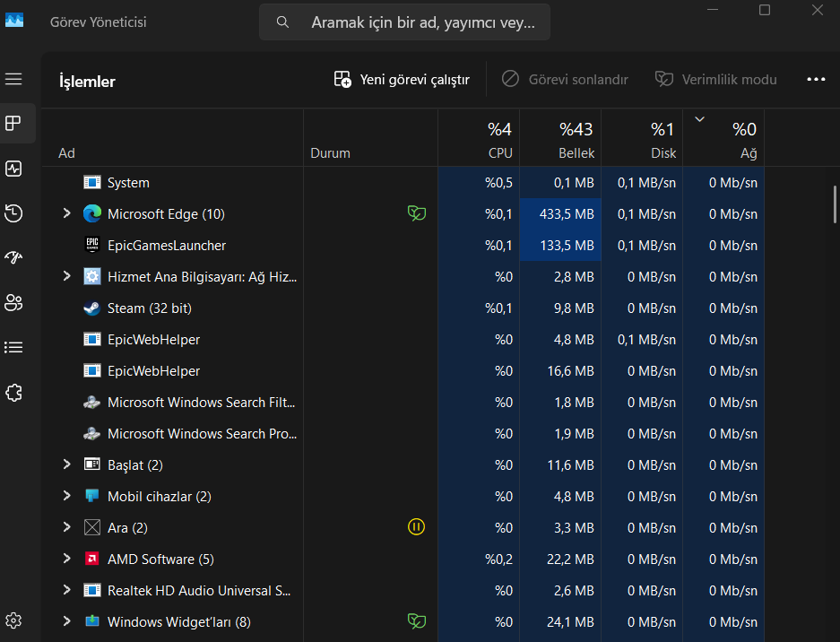
Task: Click the %0,2 CPU cell
Action: click(479, 559)
